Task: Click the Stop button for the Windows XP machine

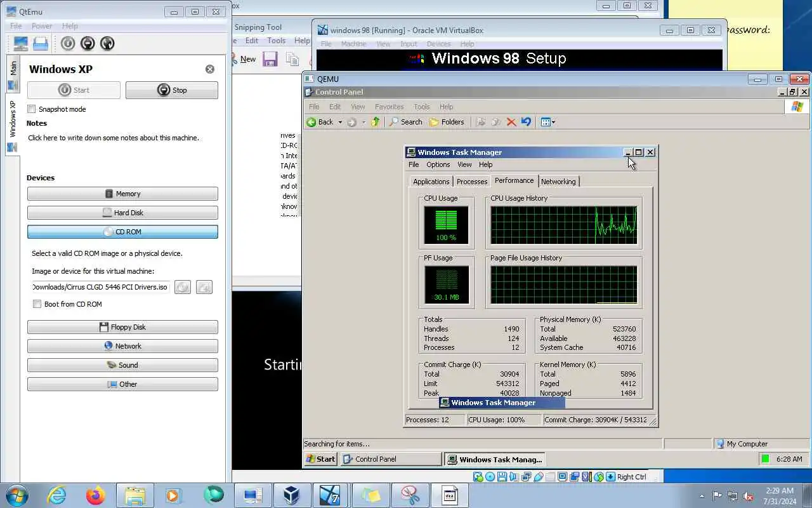Action: tap(171, 90)
